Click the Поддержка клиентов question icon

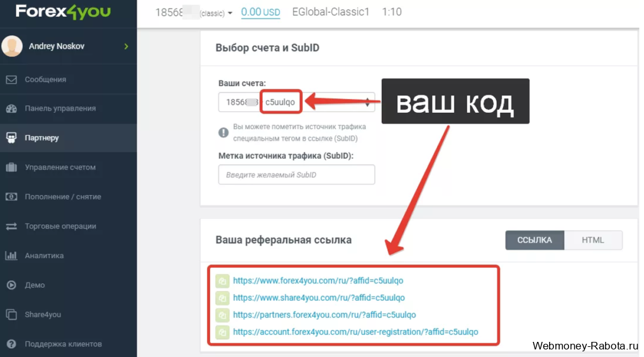(x=11, y=344)
